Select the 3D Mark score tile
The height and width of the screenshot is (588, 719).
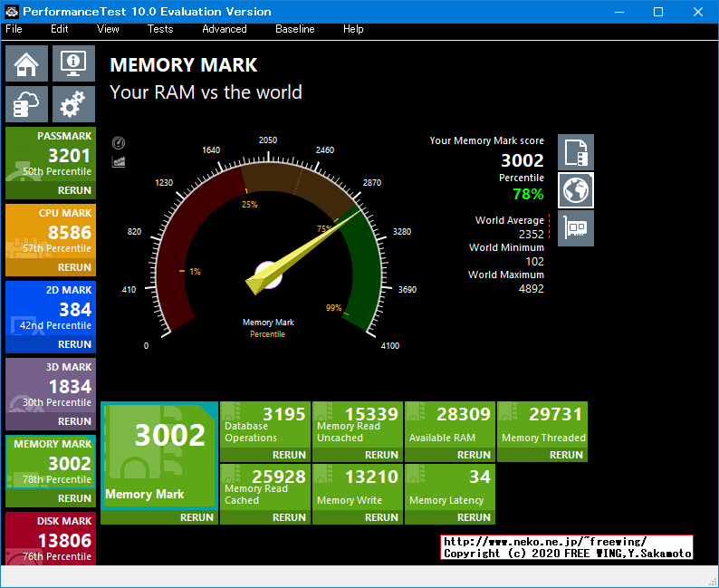(x=50, y=387)
